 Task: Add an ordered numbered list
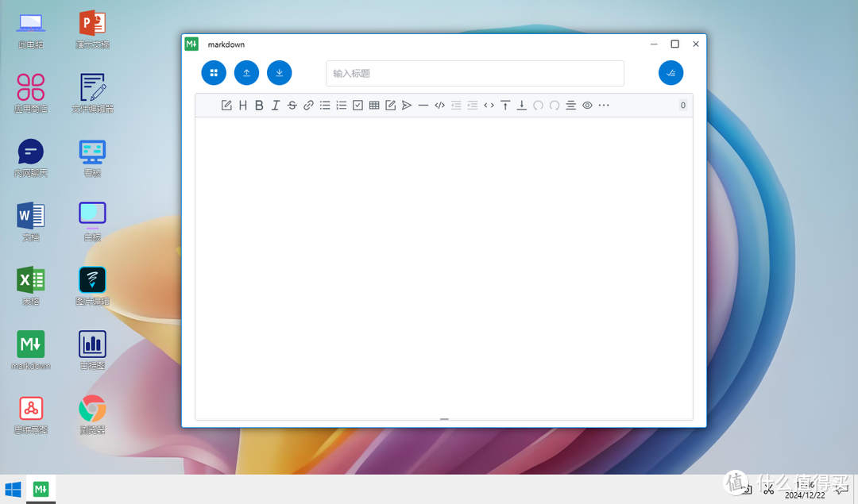point(342,106)
